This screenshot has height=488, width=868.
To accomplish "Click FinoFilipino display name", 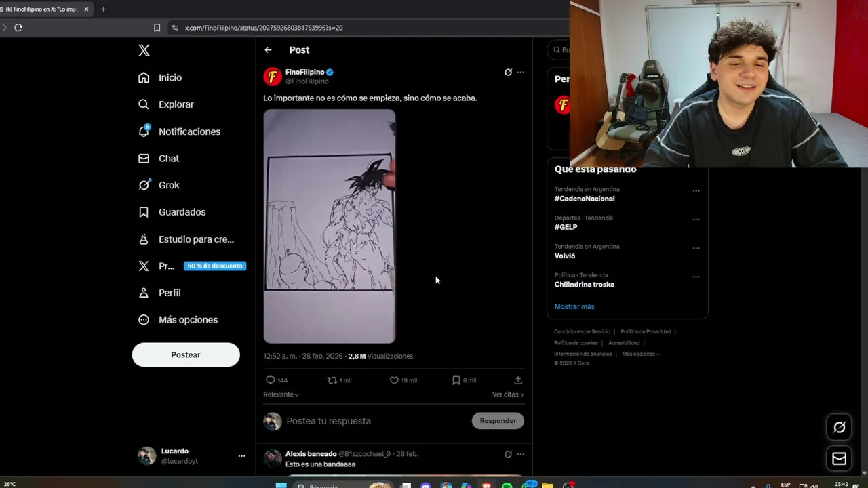I will [304, 72].
